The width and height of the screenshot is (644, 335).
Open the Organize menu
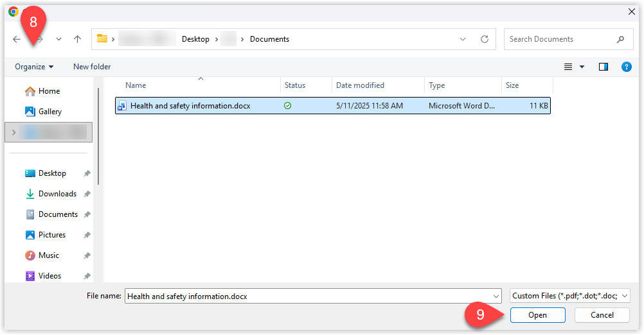[34, 67]
